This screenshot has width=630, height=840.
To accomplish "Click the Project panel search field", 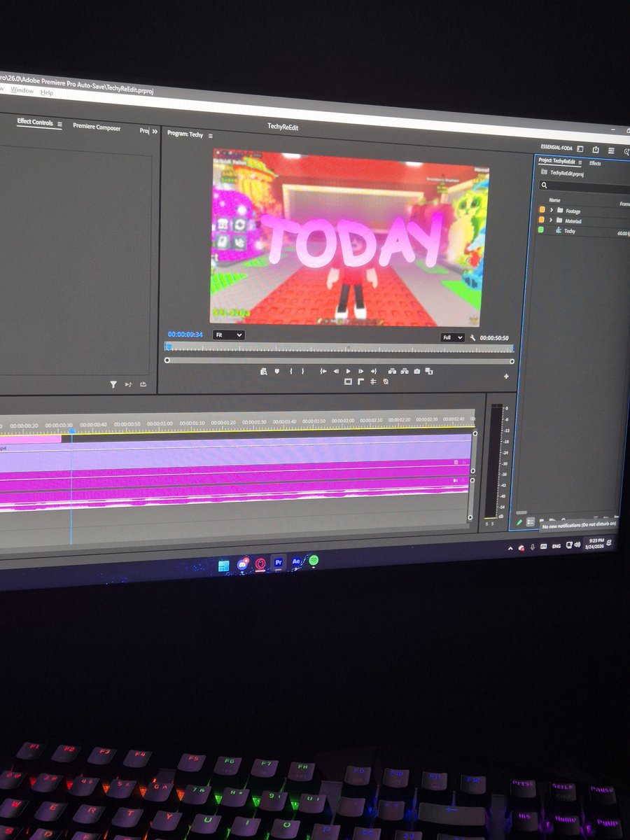I will click(x=584, y=186).
